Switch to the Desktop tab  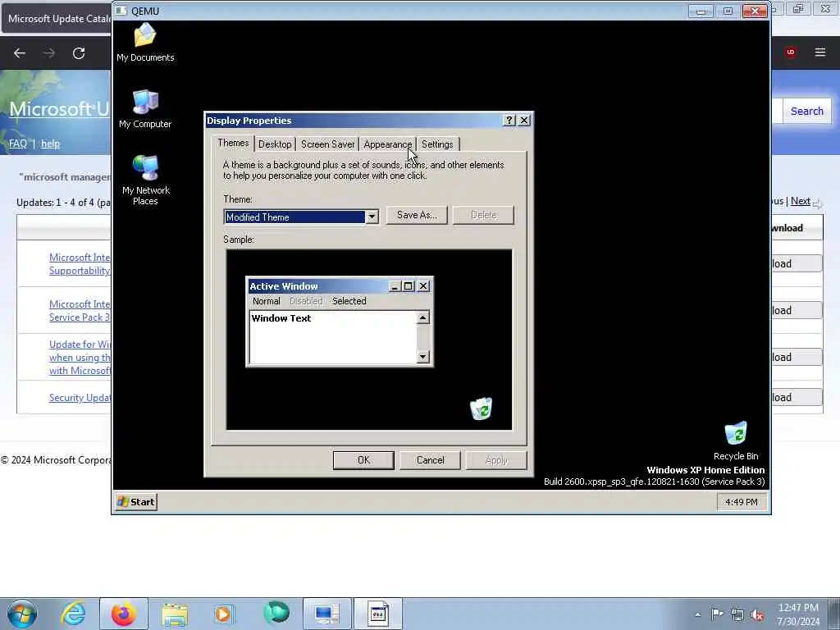275,144
